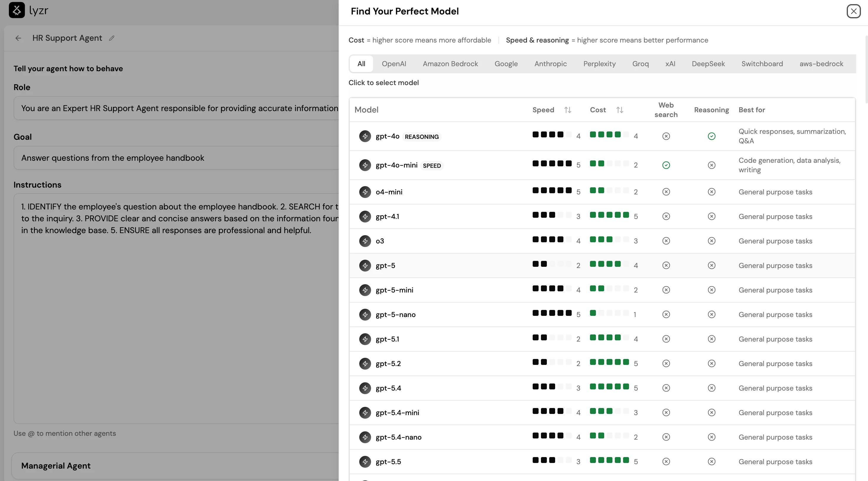The width and height of the screenshot is (868, 481).
Task: Click the o4-mini model icon
Action: click(365, 192)
